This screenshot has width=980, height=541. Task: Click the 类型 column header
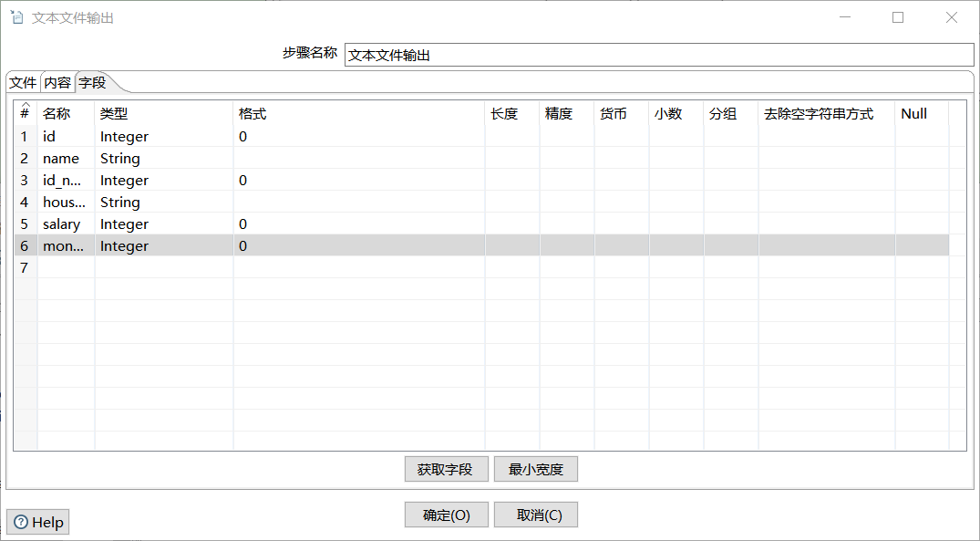click(164, 113)
